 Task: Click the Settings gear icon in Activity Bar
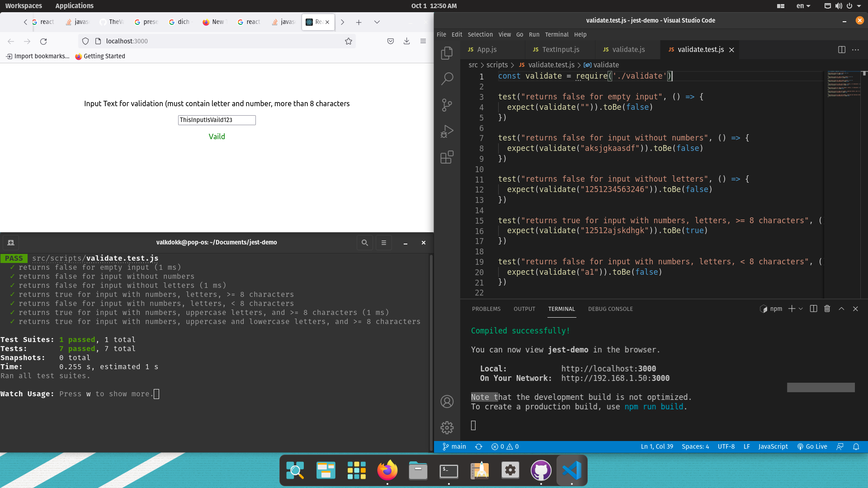[447, 428]
